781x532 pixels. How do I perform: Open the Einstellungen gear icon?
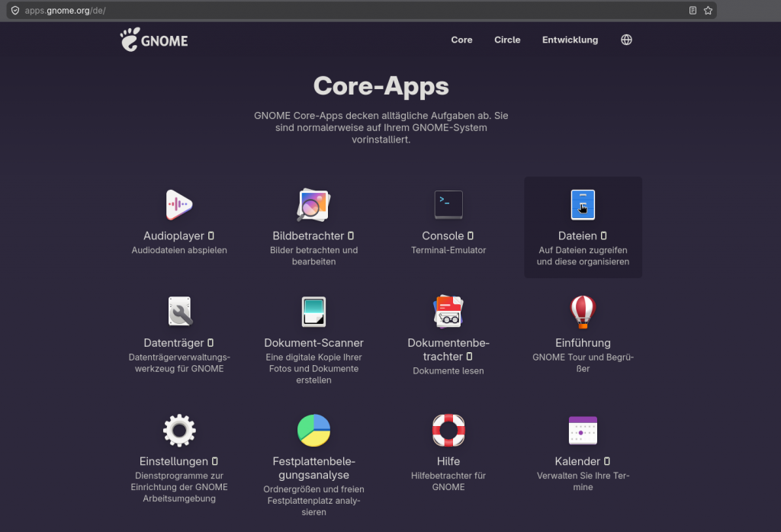click(x=179, y=431)
